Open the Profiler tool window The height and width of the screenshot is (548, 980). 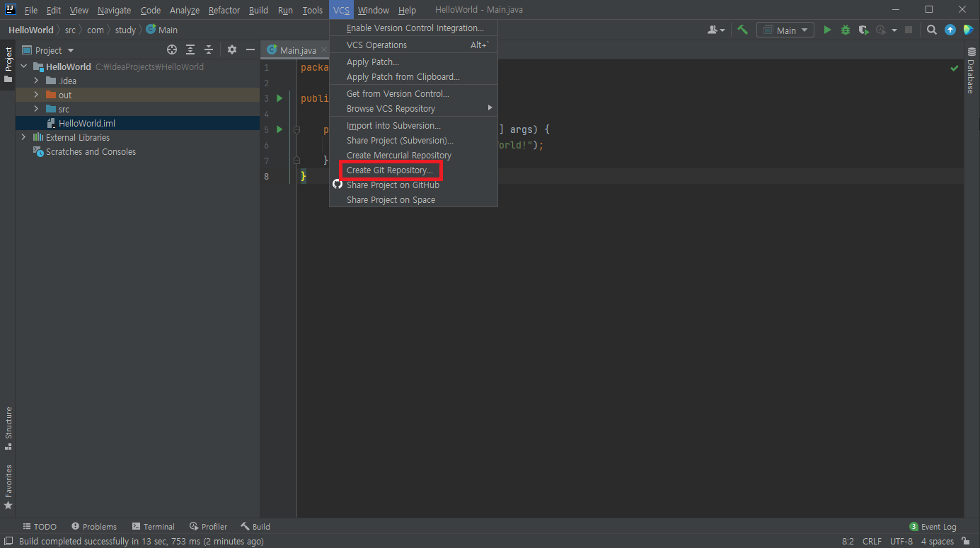tap(209, 527)
